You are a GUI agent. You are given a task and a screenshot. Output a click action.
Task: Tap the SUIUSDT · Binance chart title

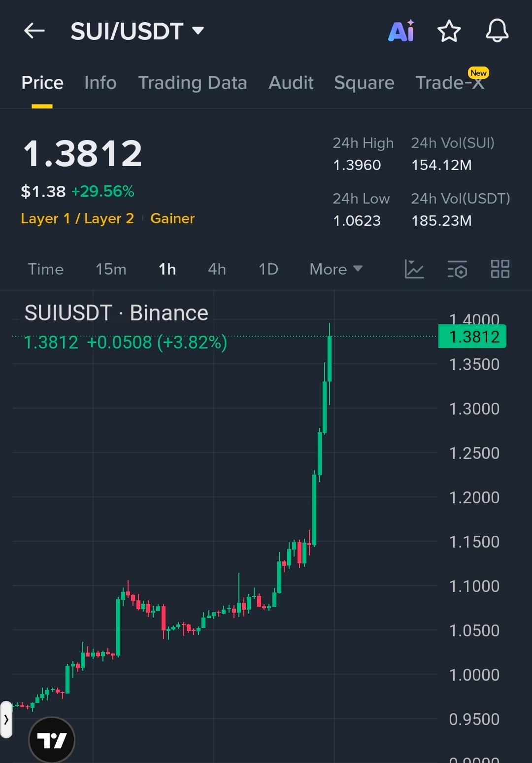coord(116,313)
